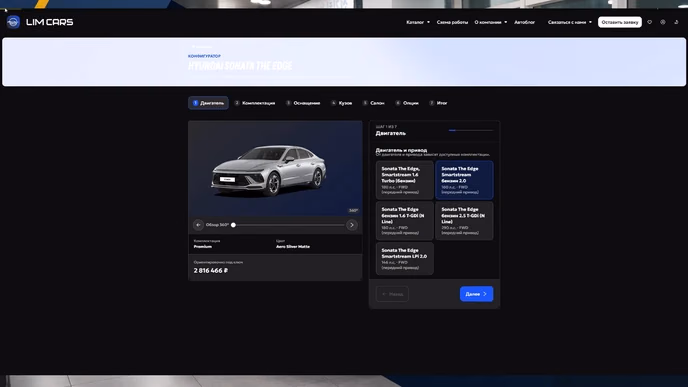The width and height of the screenshot is (688, 387).
Task: Open the Автоблог page
Action: point(524,22)
